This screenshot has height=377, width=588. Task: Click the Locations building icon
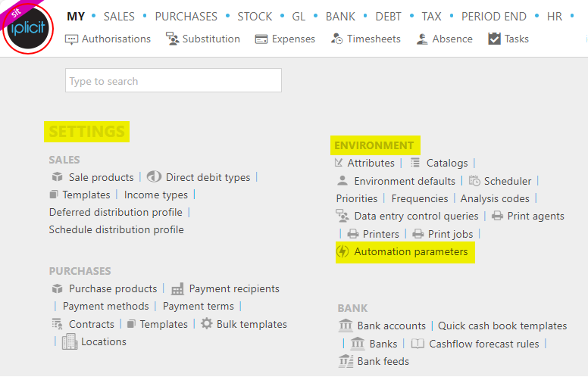pyautogui.click(x=70, y=341)
